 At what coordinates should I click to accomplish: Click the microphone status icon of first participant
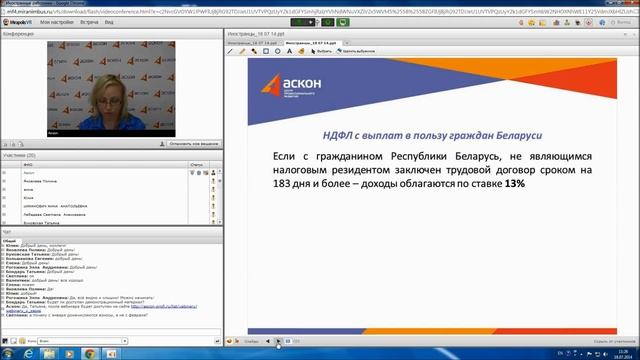click(192, 173)
